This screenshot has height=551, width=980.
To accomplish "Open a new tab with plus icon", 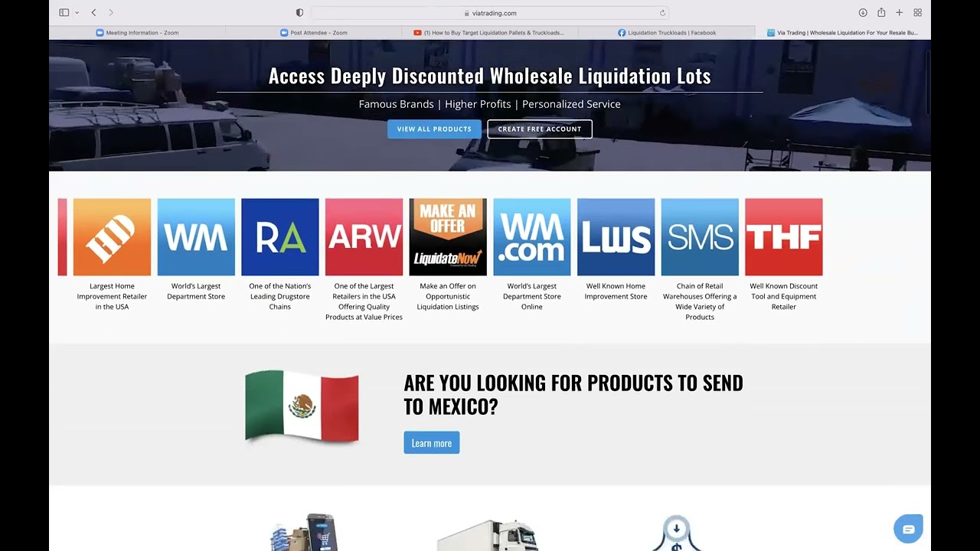I will tap(900, 12).
